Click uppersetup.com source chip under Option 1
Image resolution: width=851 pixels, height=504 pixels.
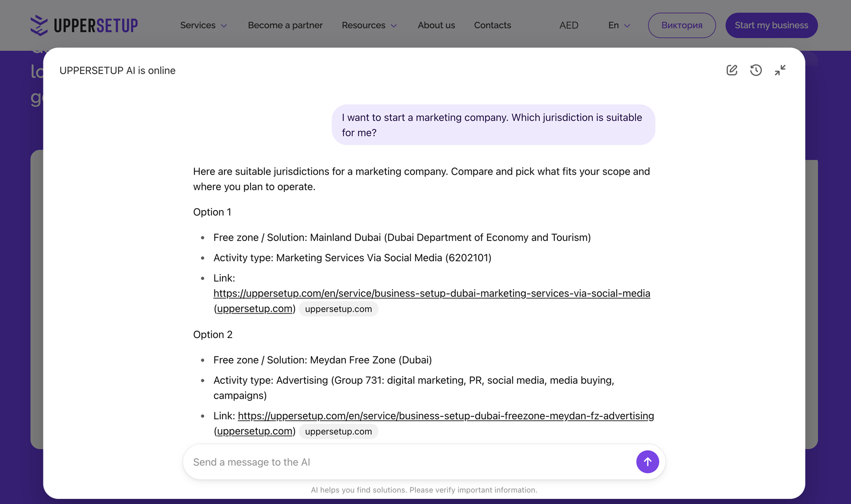[338, 309]
